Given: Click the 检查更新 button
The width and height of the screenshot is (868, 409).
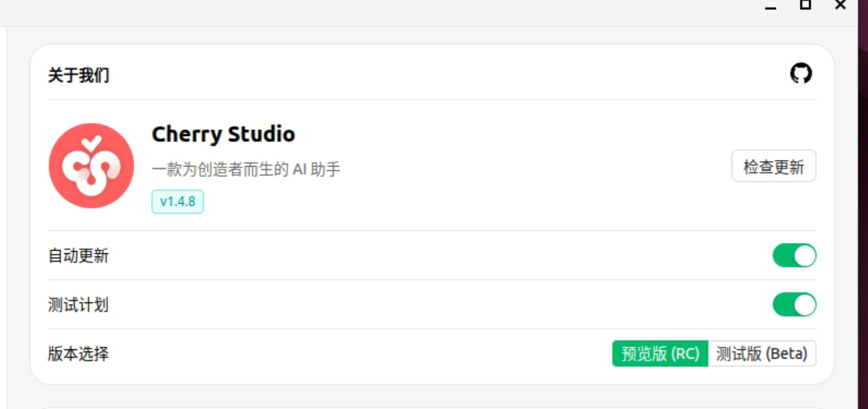Looking at the screenshot, I should coord(773,166).
